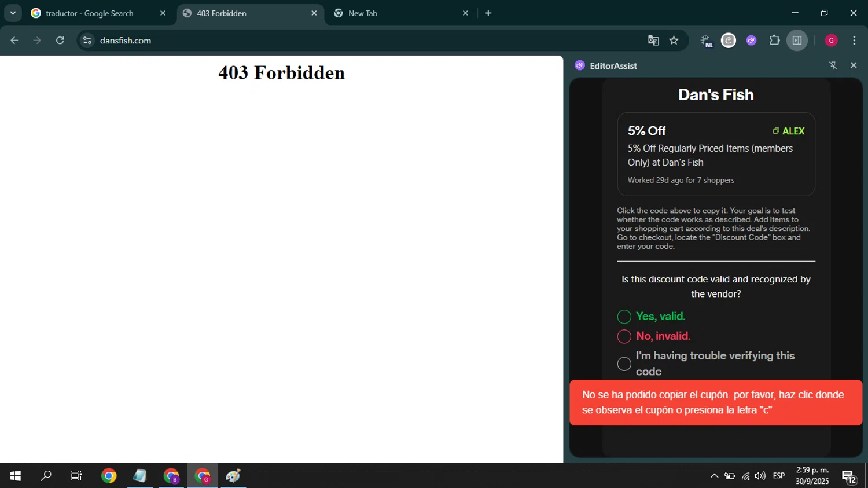Go back to the previous page

[14, 41]
